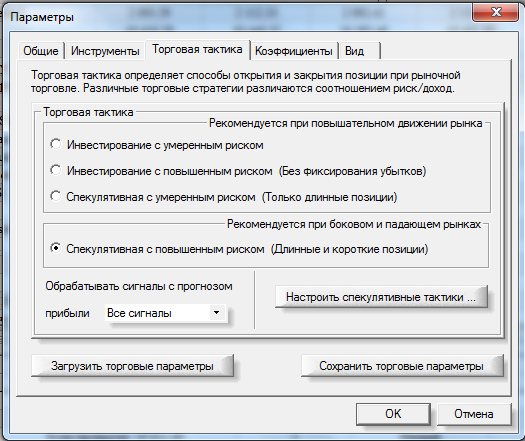The width and height of the screenshot is (525, 441).
Task: Select the Торговая тактика tab
Action: [x=197, y=50]
